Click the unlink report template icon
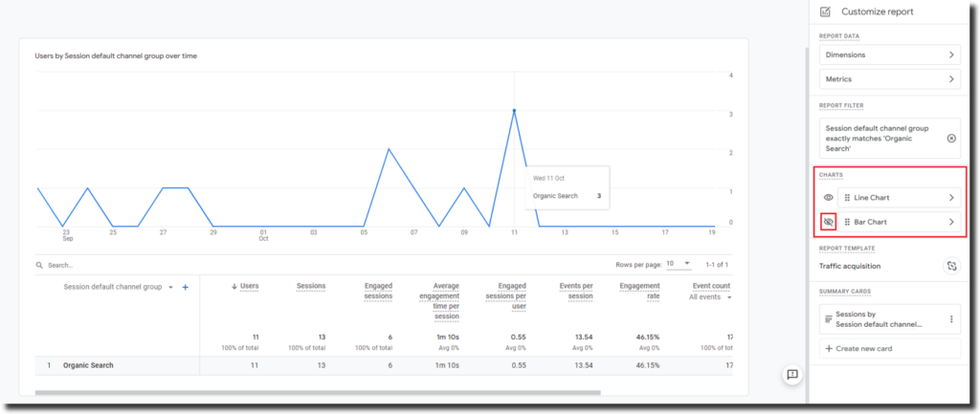 950,266
